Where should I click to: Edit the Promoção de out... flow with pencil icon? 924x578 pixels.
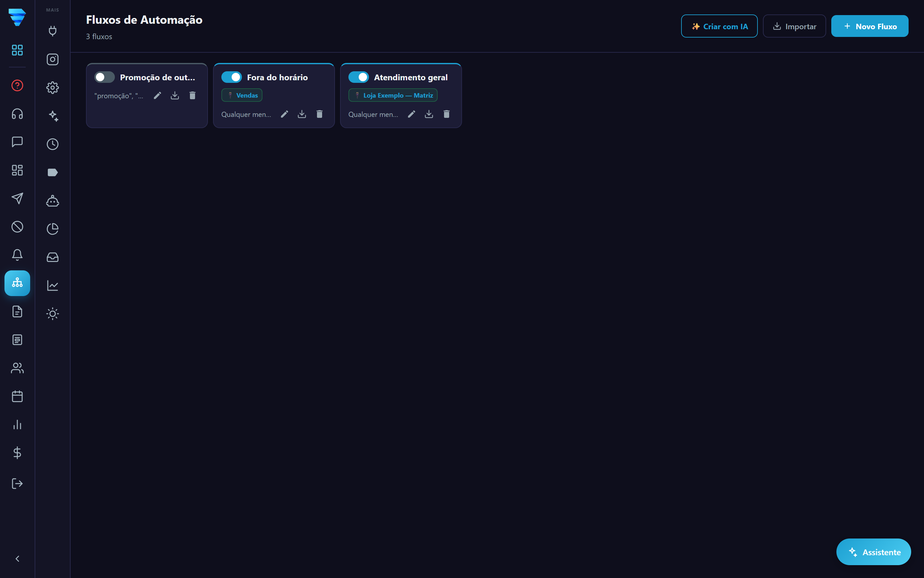(x=157, y=96)
